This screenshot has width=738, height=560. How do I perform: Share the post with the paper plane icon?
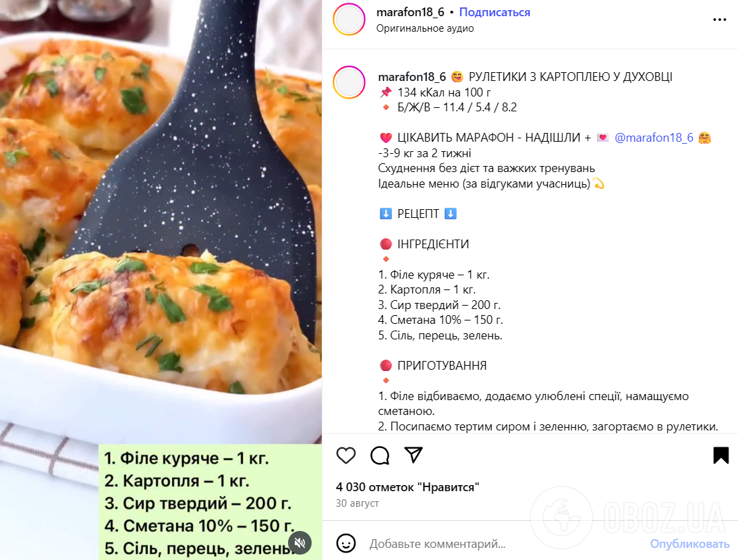pyautogui.click(x=414, y=455)
